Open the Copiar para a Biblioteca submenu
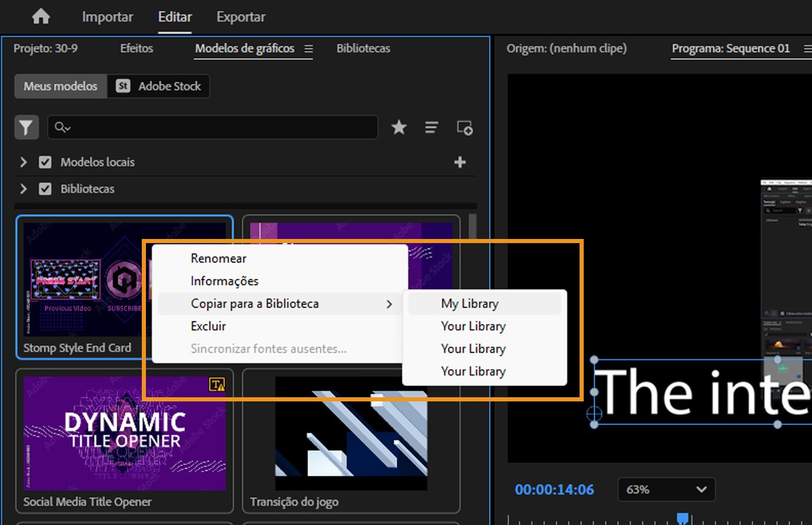Viewport: 812px width, 525px height. pos(279,304)
